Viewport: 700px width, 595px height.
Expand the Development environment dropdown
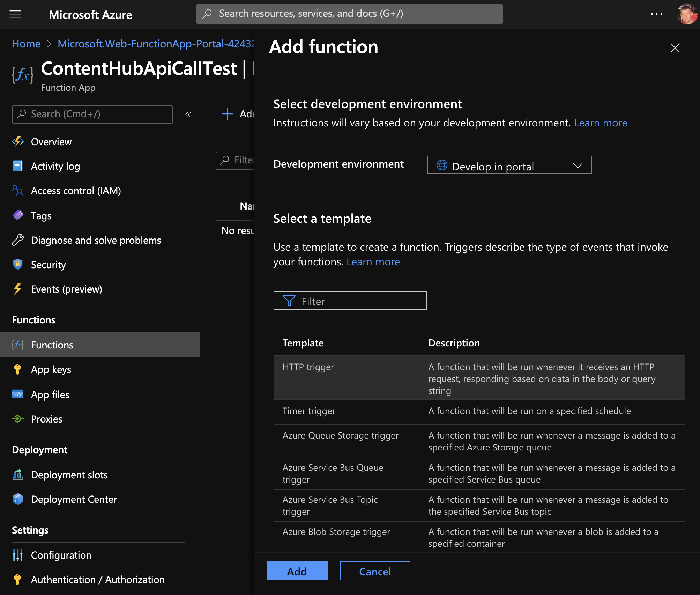509,165
